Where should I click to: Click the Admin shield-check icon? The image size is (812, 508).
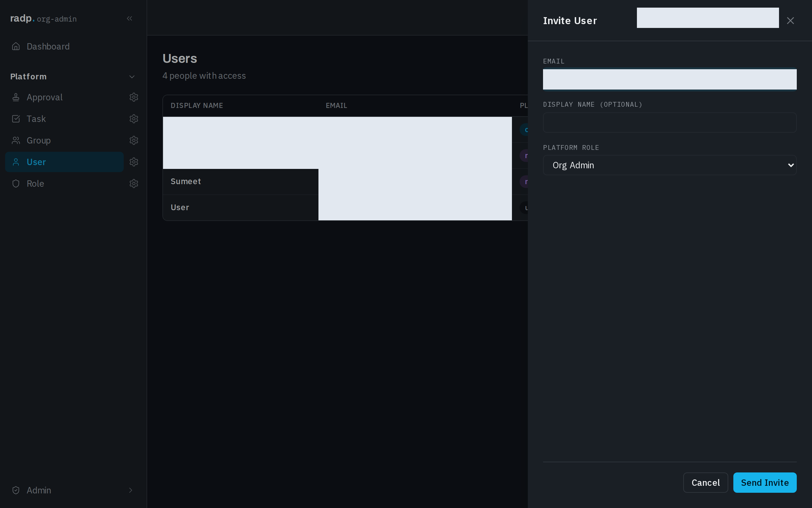click(x=16, y=490)
